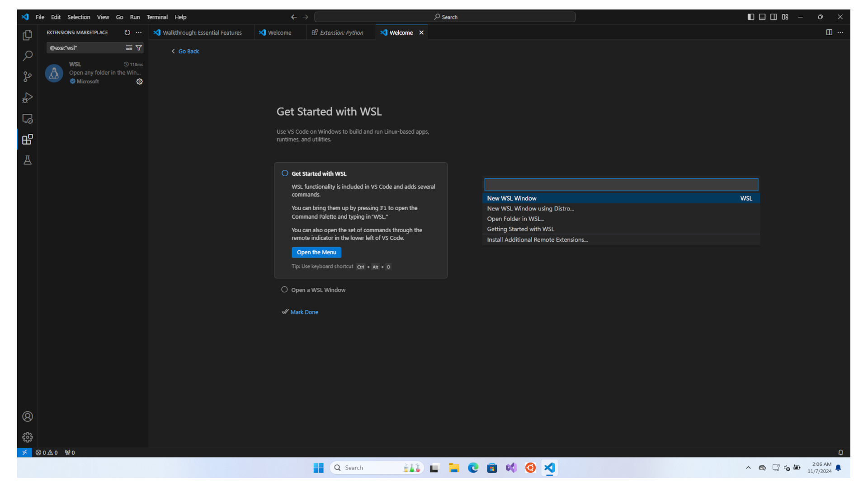Open the Search view in the sidebar
868x488 pixels.
tap(28, 56)
